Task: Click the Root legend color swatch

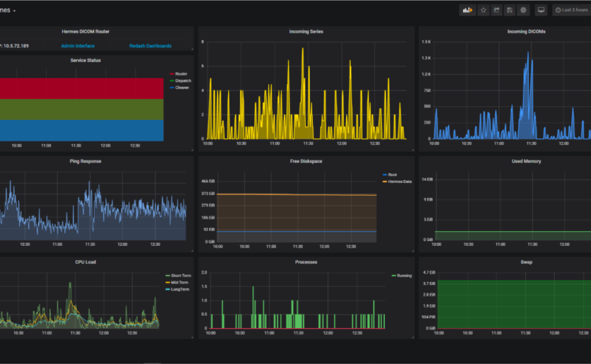Action: click(x=385, y=175)
